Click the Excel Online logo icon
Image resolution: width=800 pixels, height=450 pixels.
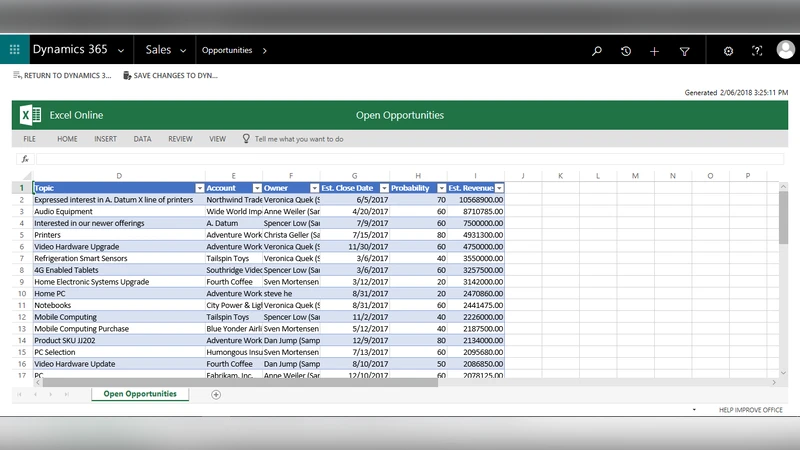(x=31, y=115)
